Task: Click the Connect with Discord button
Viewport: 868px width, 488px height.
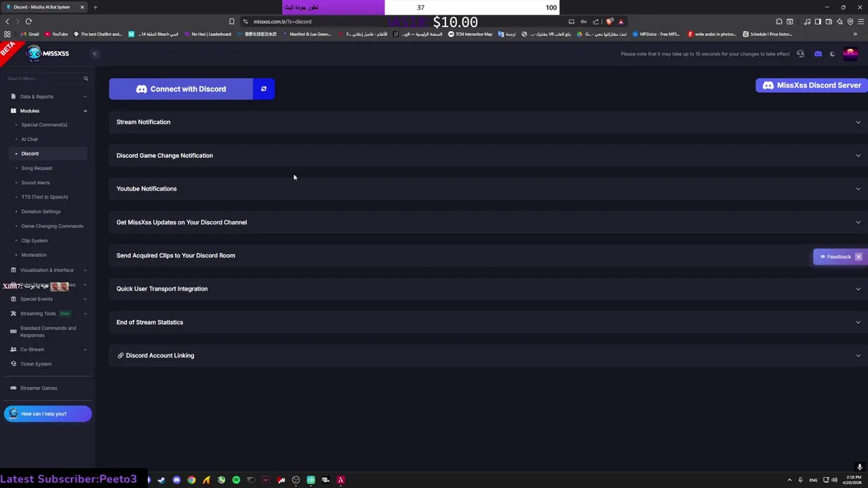Action: [x=181, y=89]
